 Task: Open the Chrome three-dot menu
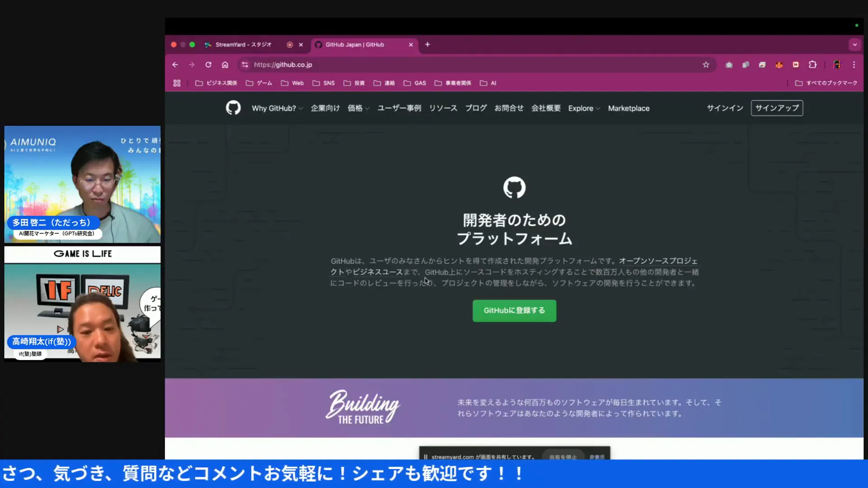point(854,65)
